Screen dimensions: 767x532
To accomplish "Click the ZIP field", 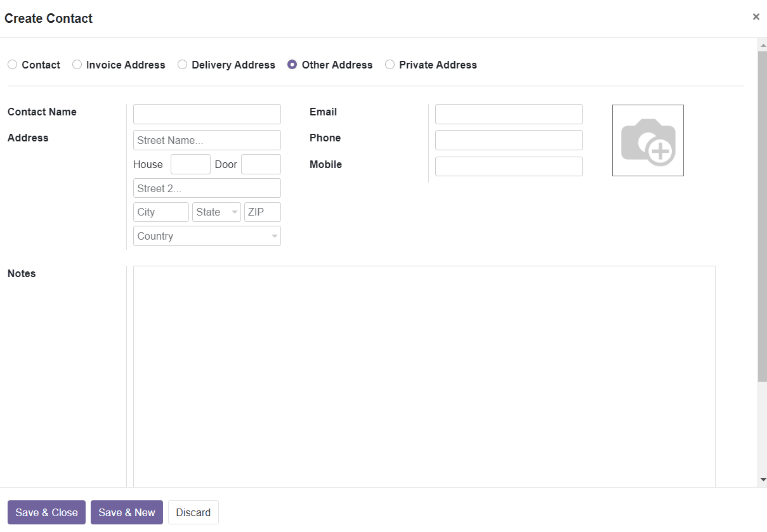I will pyautogui.click(x=262, y=212).
